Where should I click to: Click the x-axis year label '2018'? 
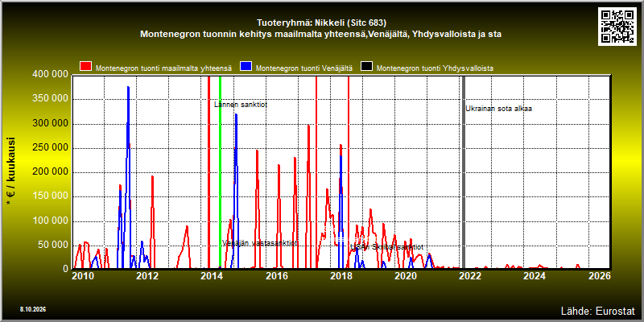[341, 276]
